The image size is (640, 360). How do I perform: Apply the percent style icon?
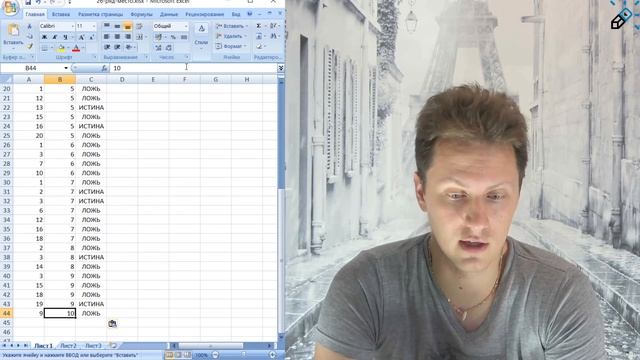point(173,37)
